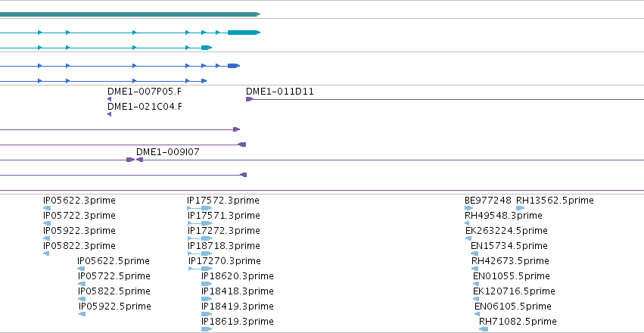Click the IP17572.3prime EST feature glyph
The height and width of the screenshot is (333, 644).
(x=200, y=208)
